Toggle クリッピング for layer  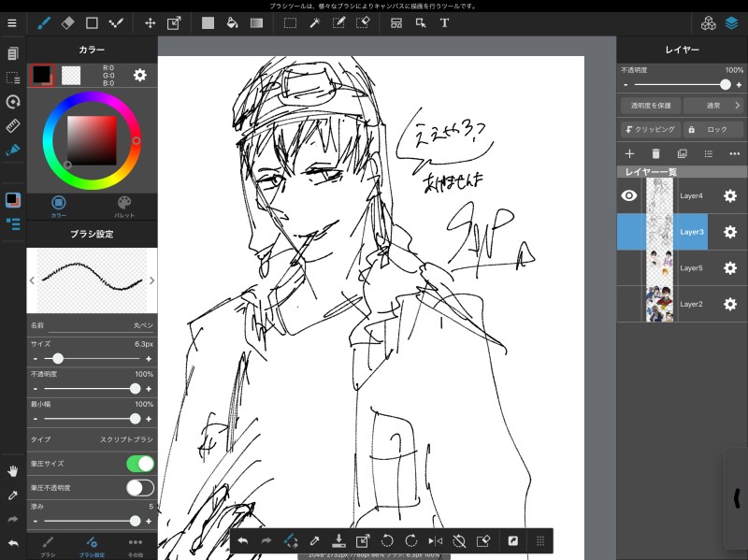[x=651, y=129]
